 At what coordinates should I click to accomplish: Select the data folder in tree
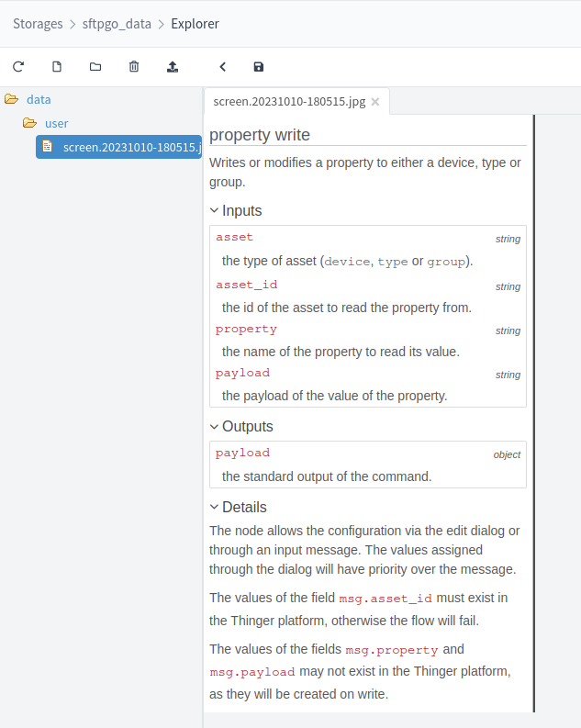39,99
